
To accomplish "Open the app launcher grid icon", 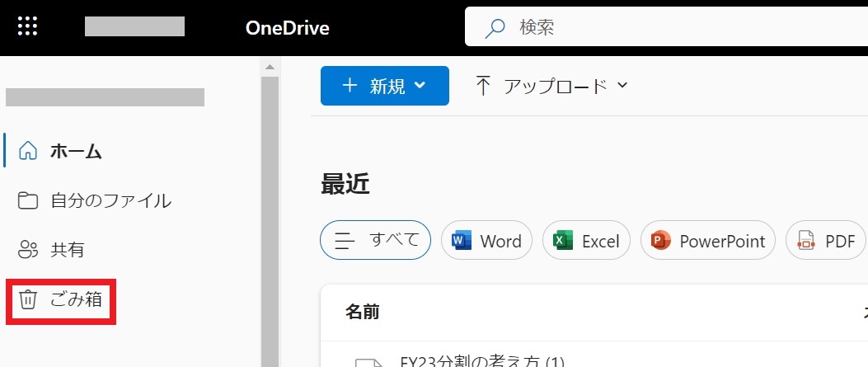I will (27, 26).
